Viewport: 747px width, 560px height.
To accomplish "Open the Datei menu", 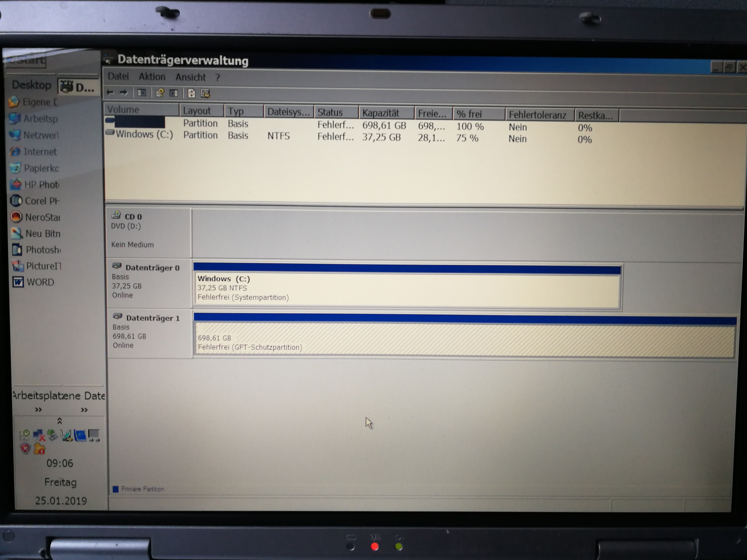I will click(x=118, y=76).
